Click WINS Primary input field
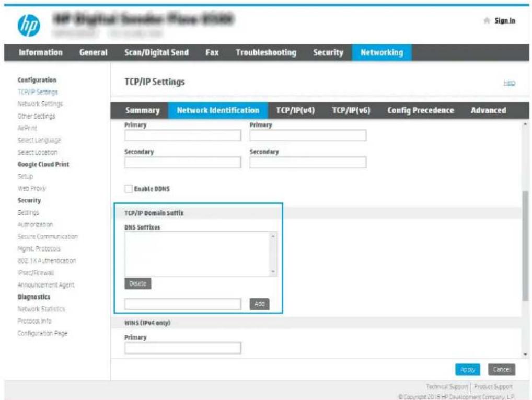The image size is (532, 400). point(182,348)
